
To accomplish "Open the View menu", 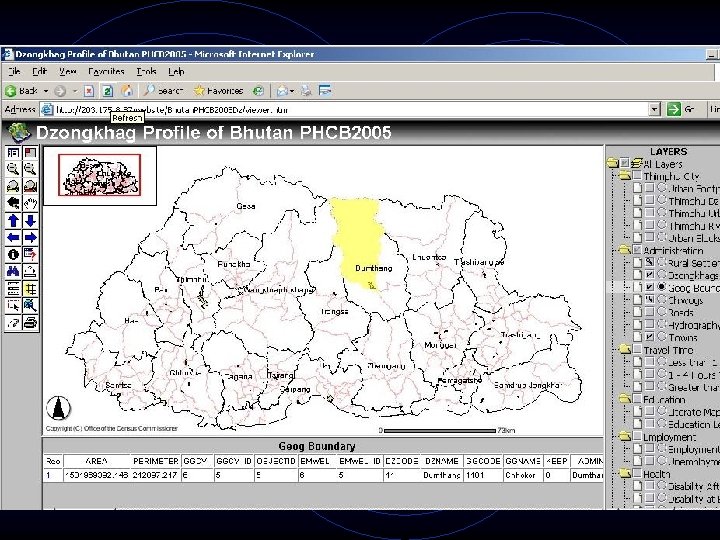I will click(68, 72).
